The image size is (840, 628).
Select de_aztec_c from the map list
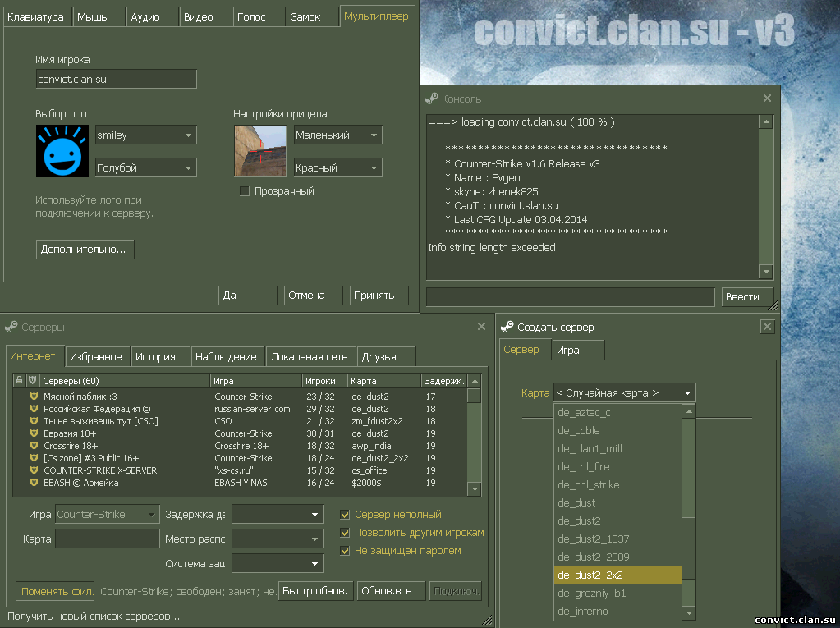point(617,412)
